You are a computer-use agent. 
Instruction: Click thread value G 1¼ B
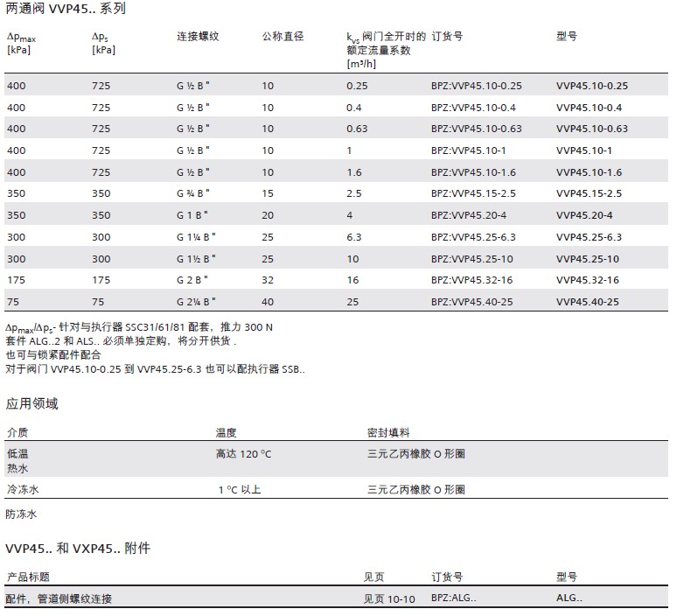(x=196, y=237)
